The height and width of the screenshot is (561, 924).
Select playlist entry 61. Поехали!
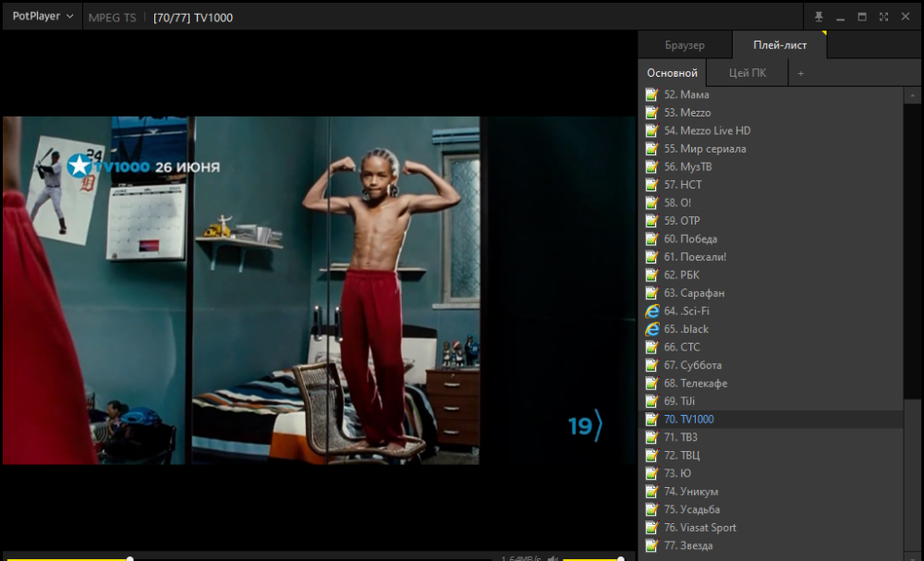tap(771, 256)
